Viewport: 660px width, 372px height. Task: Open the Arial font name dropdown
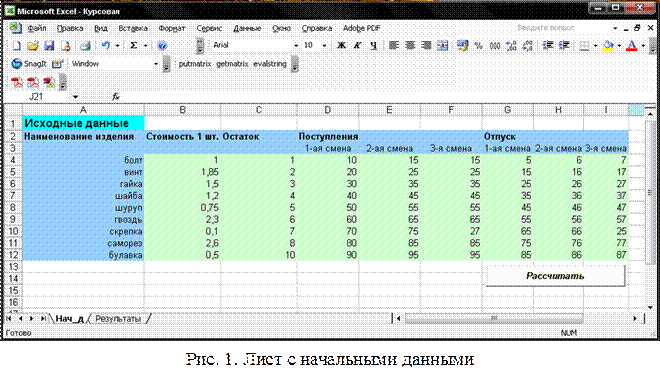pos(296,45)
